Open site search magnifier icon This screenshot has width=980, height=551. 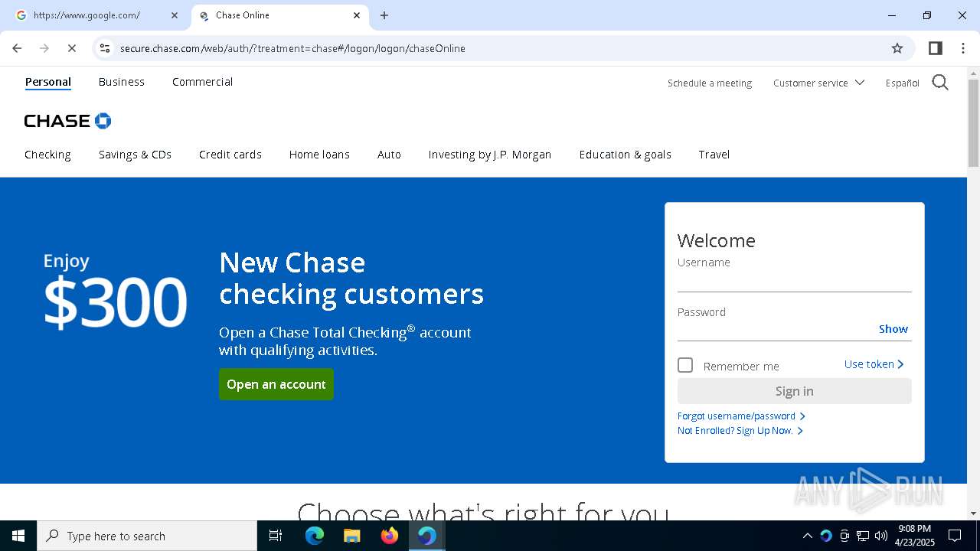click(940, 83)
